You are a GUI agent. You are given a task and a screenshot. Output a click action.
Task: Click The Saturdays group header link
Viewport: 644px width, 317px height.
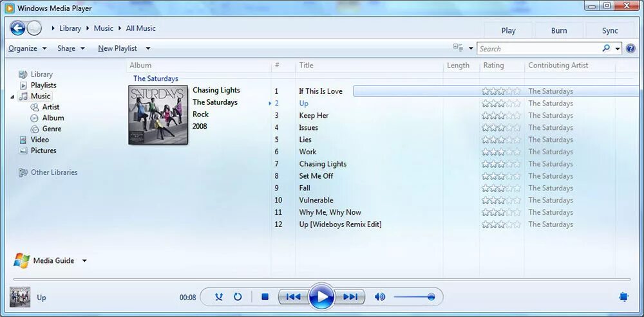coord(156,78)
